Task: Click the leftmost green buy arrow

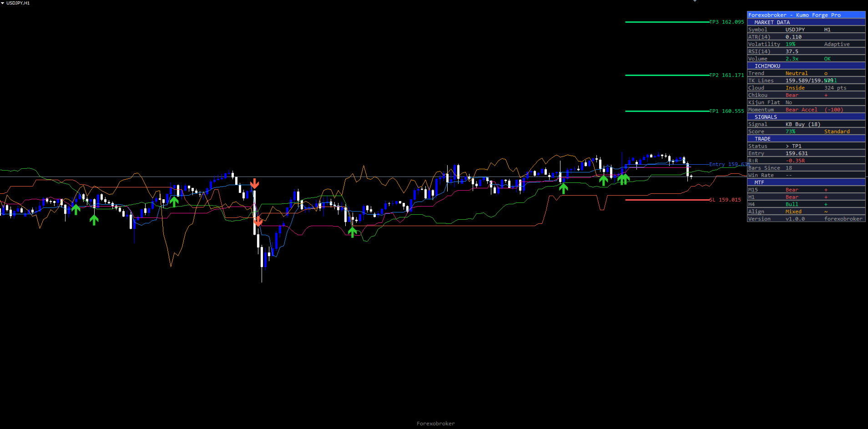Action: click(x=76, y=209)
